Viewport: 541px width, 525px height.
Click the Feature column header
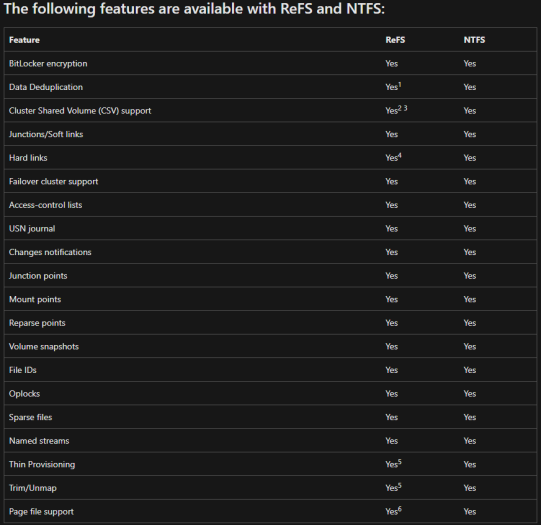tap(24, 40)
